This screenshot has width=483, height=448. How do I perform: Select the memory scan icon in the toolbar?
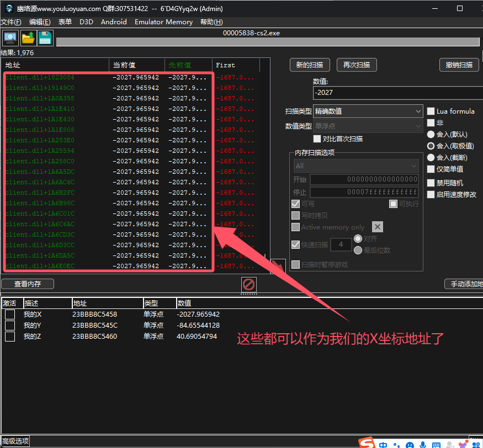coord(10,38)
